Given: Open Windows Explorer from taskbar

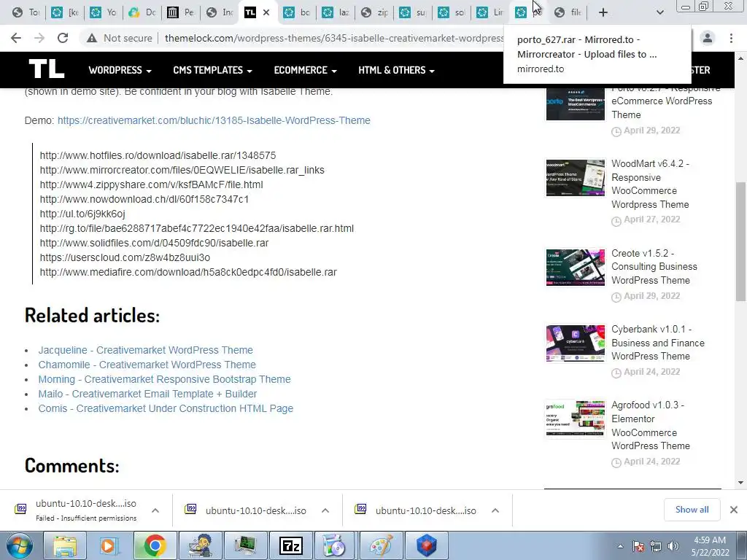Looking at the screenshot, I should [x=65, y=545].
